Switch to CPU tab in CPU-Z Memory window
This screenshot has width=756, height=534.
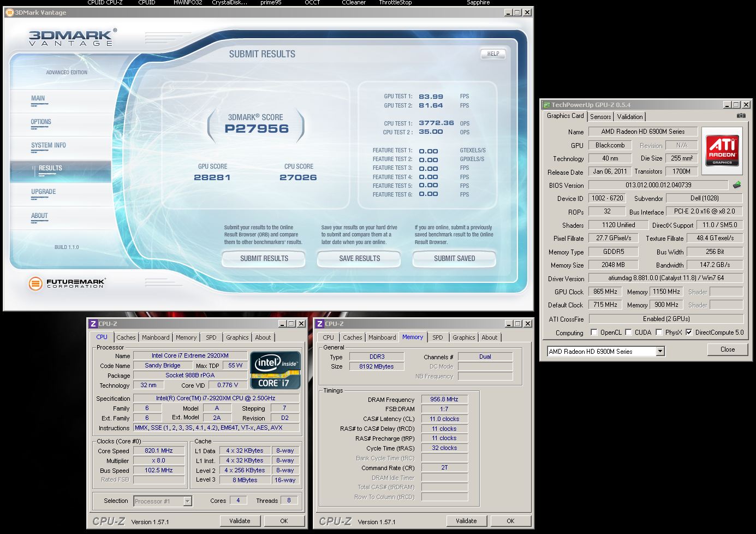pyautogui.click(x=328, y=337)
